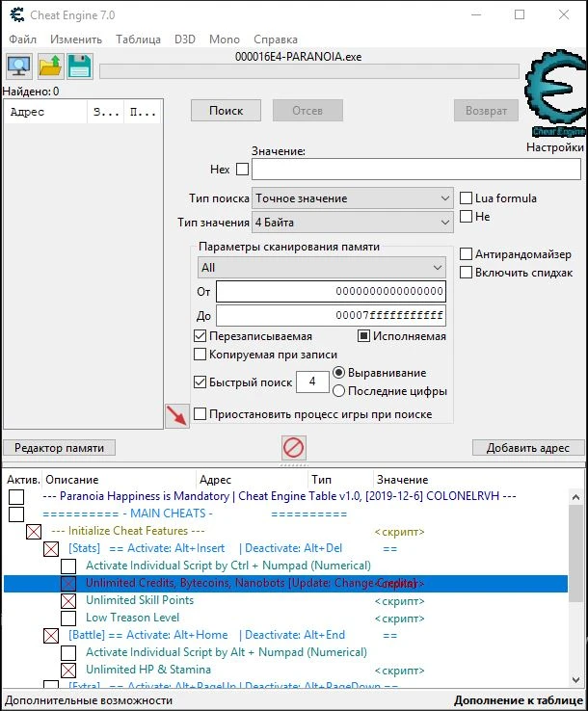Open the Таблица menu
Viewport: 588px width, 711px height.
(138, 39)
